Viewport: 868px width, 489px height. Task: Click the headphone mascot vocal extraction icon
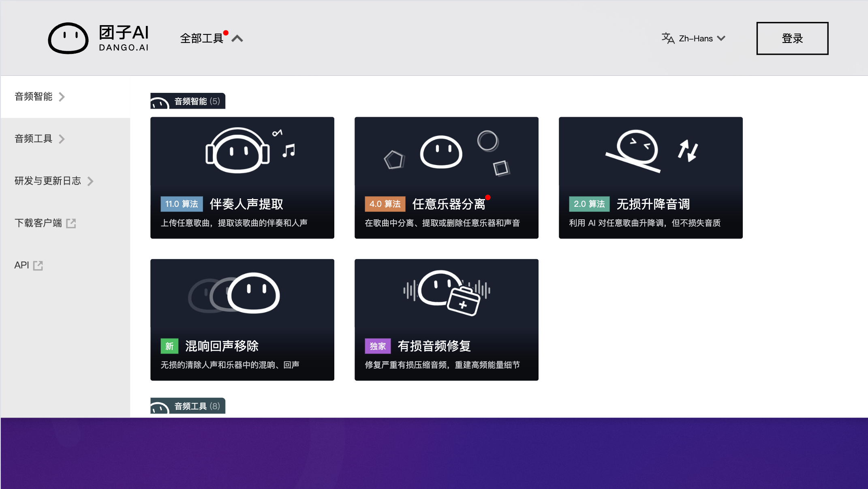click(x=237, y=151)
